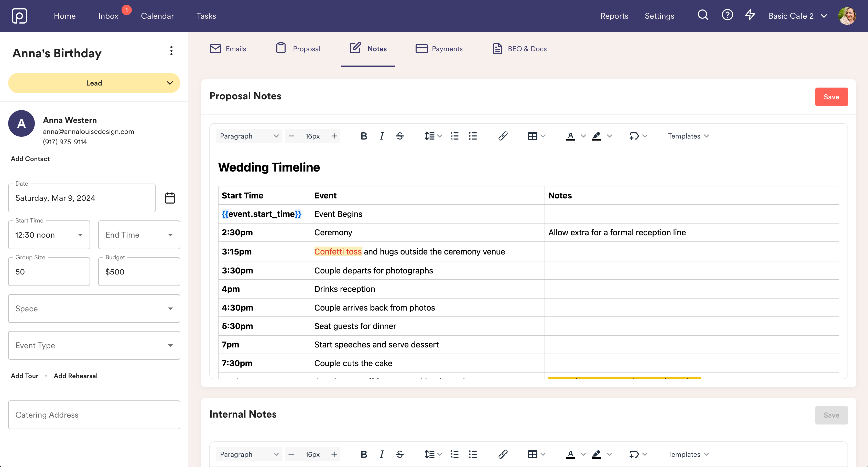Open the BEO & Docs tab
Screen dimensions: 868x467
519,49
